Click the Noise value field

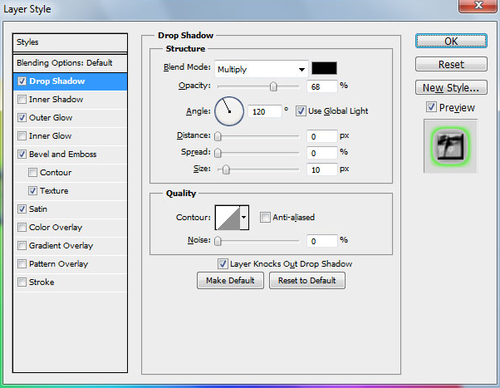coord(322,241)
